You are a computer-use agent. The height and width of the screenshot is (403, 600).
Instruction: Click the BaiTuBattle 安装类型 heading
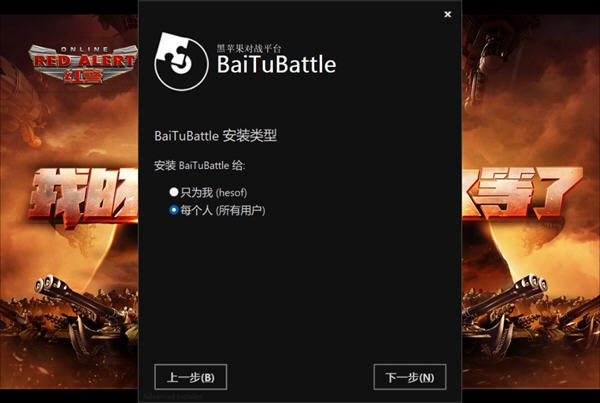point(215,135)
